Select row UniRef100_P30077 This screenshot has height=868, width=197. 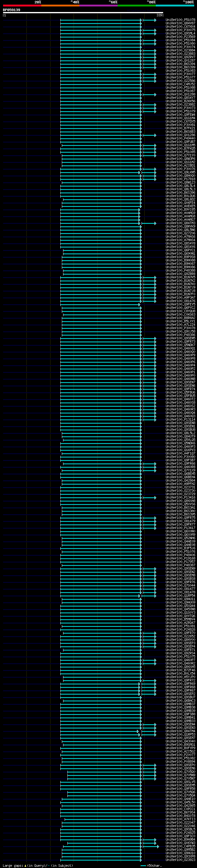[180, 74]
